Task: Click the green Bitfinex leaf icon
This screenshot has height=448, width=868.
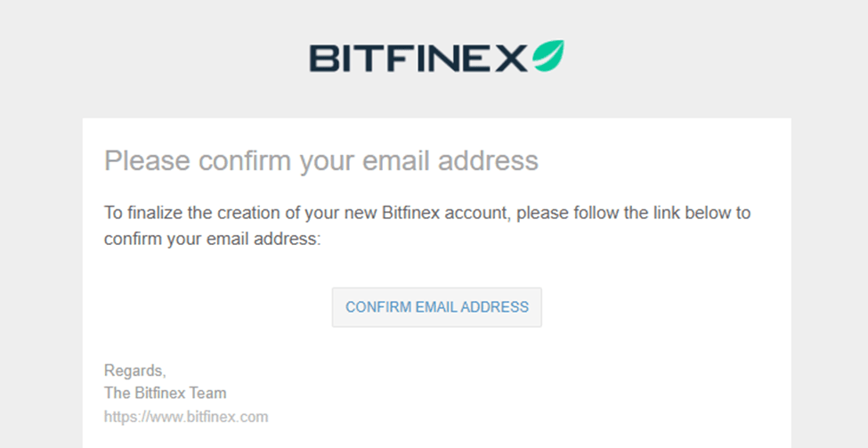Action: [547, 56]
